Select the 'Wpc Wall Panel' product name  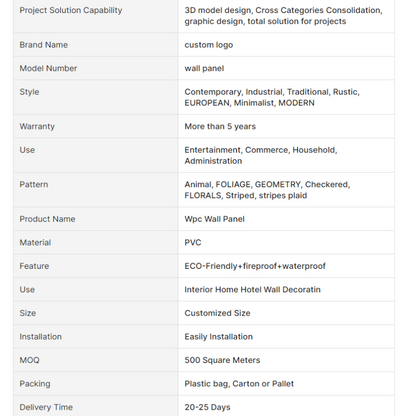click(x=214, y=219)
